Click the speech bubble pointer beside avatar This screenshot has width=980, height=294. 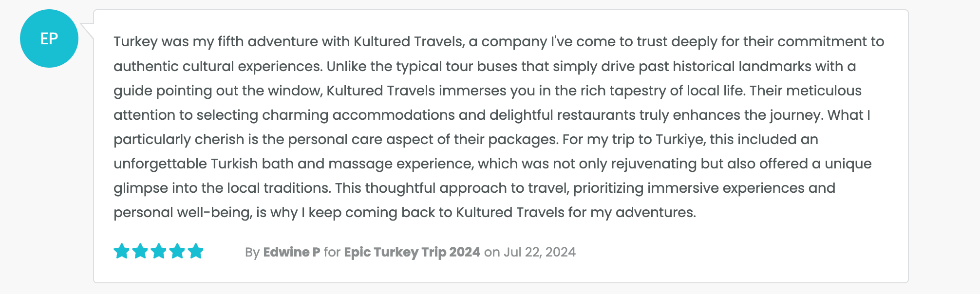click(88, 30)
